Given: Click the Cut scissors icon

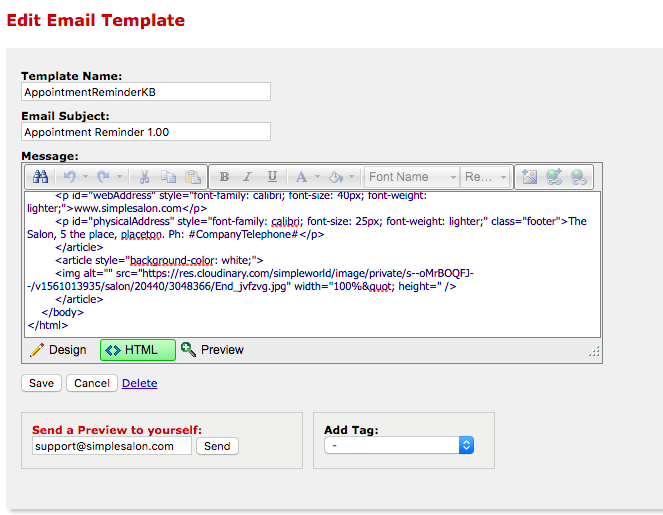Looking at the screenshot, I should [x=144, y=177].
